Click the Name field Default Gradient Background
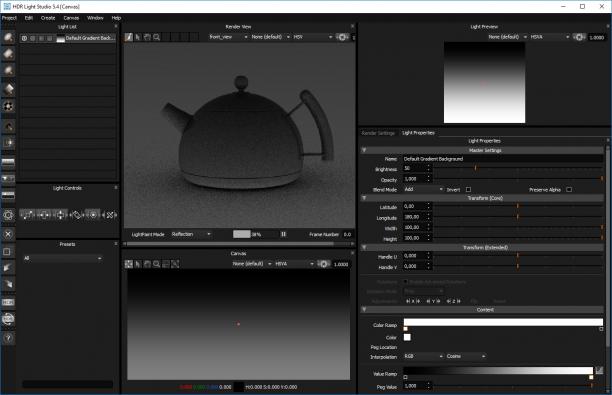This screenshot has width=612, height=395. [503, 159]
